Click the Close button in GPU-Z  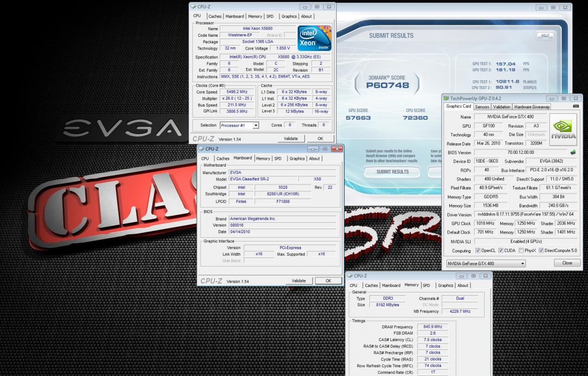567,263
